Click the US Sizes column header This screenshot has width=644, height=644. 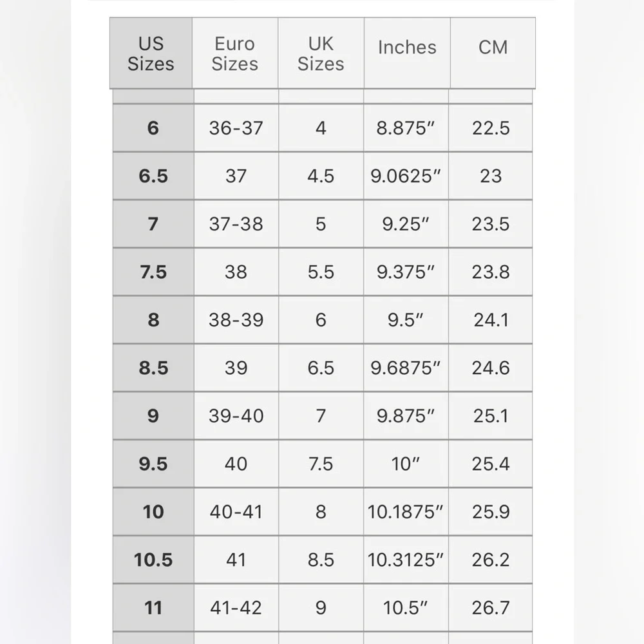tap(151, 53)
